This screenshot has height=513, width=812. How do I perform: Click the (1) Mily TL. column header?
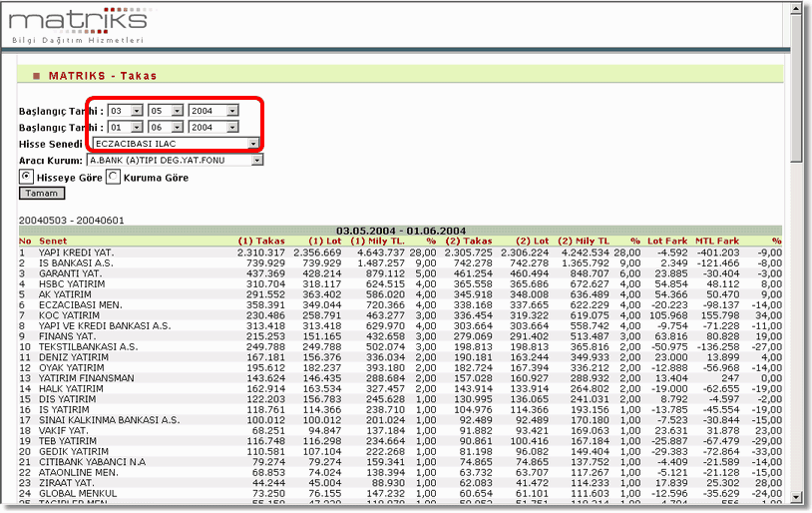[377, 241]
